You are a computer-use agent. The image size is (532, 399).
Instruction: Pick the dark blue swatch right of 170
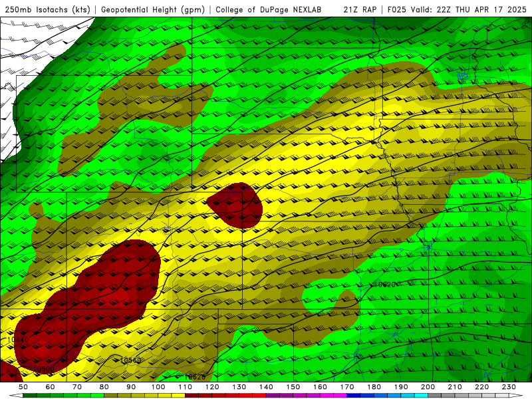354,396
